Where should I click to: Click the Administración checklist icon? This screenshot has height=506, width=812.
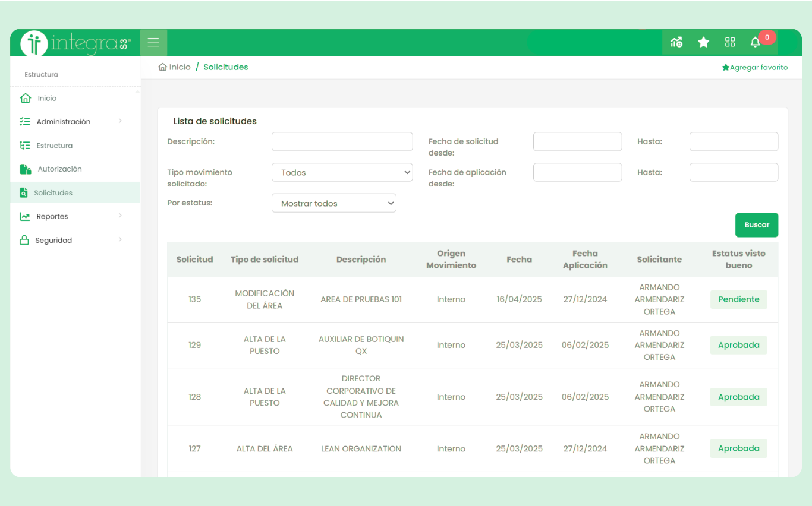[25, 121]
